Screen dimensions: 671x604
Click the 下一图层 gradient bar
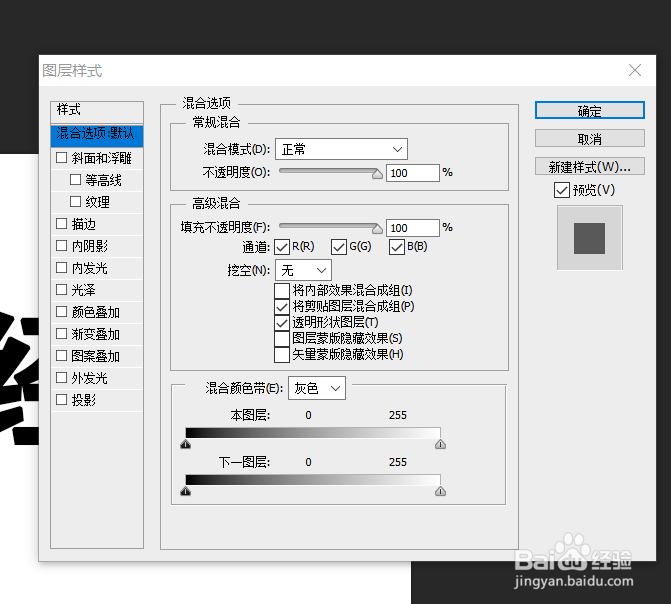pos(313,480)
